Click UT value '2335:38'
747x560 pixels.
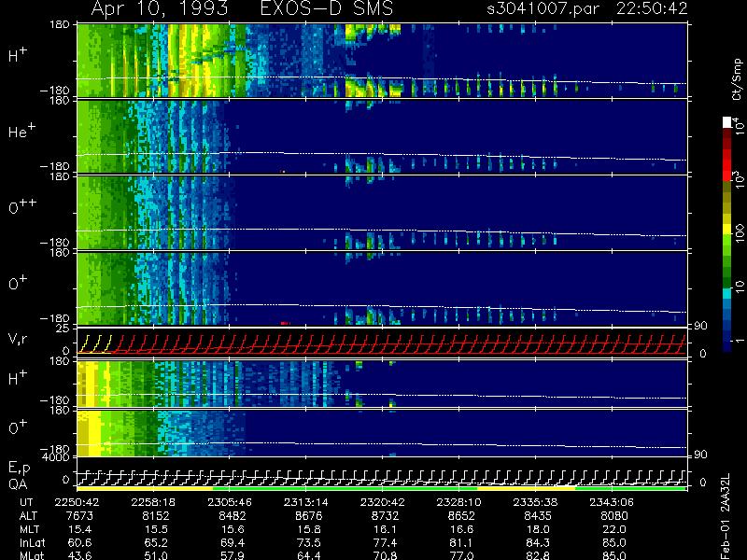(x=535, y=502)
